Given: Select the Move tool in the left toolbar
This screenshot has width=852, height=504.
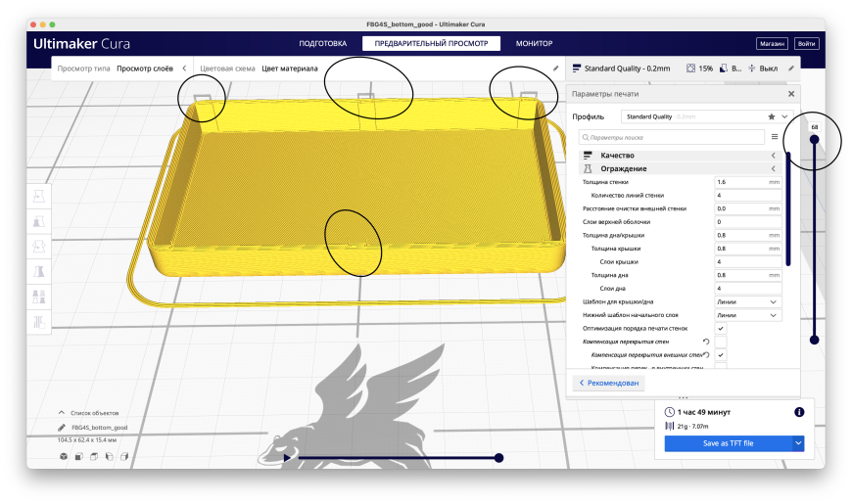Looking at the screenshot, I should click(39, 196).
